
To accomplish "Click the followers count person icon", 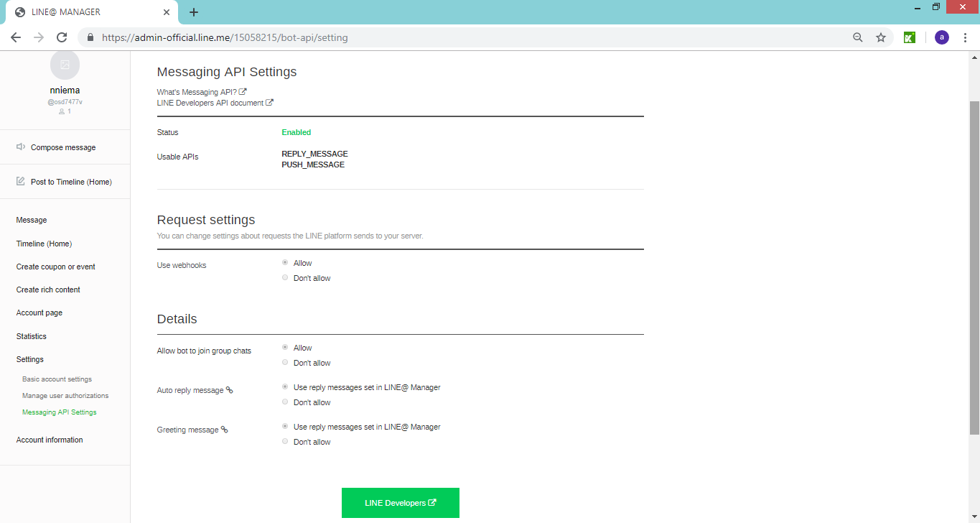I will point(62,111).
